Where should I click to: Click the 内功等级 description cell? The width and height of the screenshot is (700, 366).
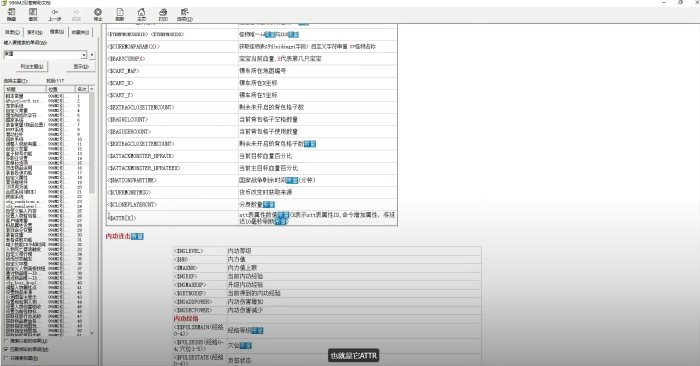[x=354, y=251]
